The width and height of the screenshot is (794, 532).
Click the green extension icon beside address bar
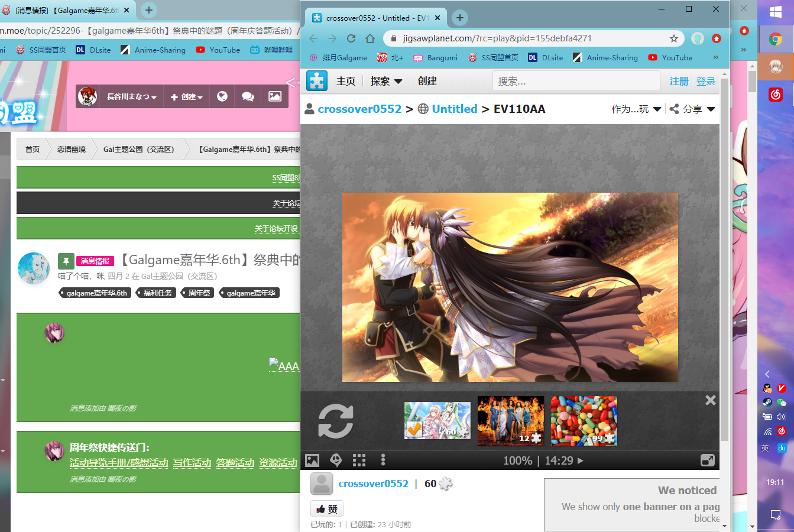698,38
